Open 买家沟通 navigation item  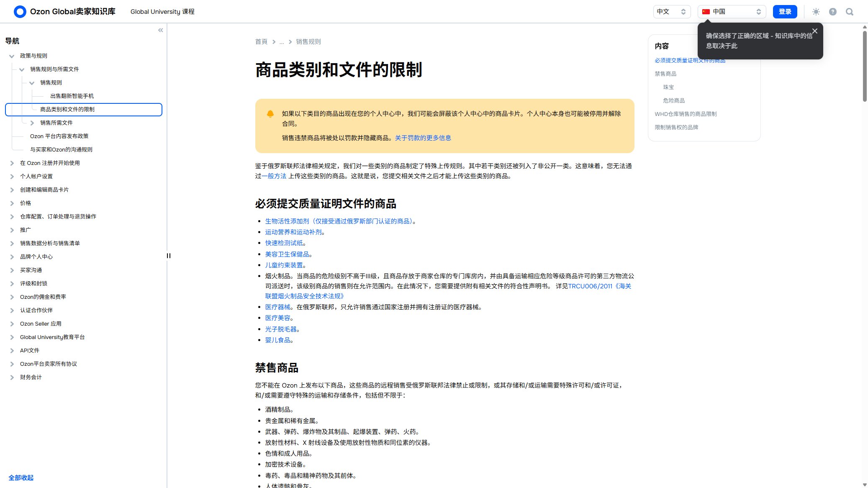tap(31, 270)
